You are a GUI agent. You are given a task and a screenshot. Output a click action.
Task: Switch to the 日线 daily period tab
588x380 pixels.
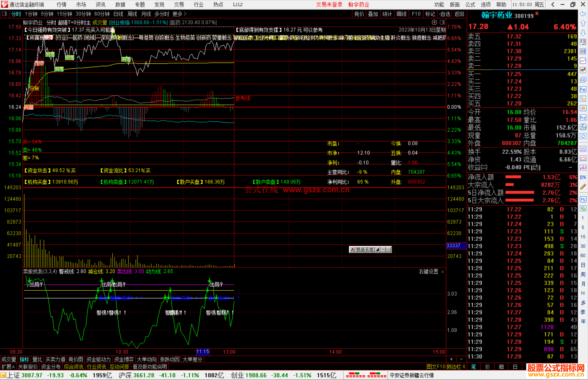point(118,14)
